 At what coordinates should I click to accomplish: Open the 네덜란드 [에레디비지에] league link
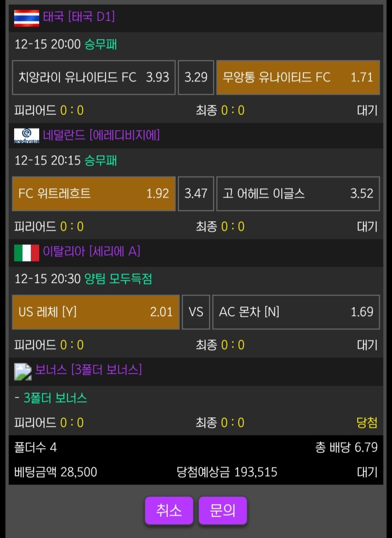click(101, 135)
